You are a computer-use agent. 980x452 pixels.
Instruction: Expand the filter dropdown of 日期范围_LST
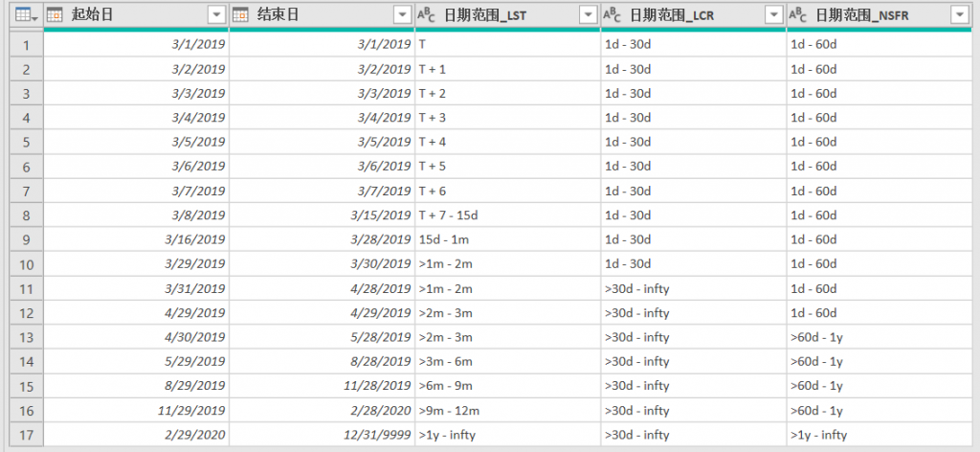click(589, 15)
